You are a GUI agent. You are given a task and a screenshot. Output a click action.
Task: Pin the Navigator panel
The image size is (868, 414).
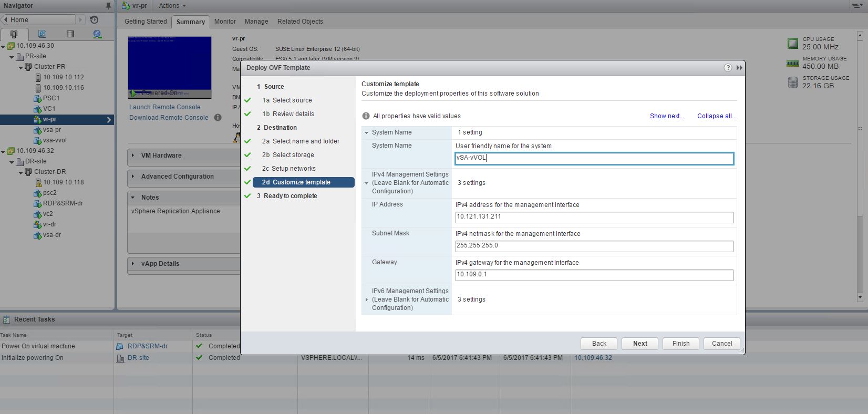tap(108, 6)
